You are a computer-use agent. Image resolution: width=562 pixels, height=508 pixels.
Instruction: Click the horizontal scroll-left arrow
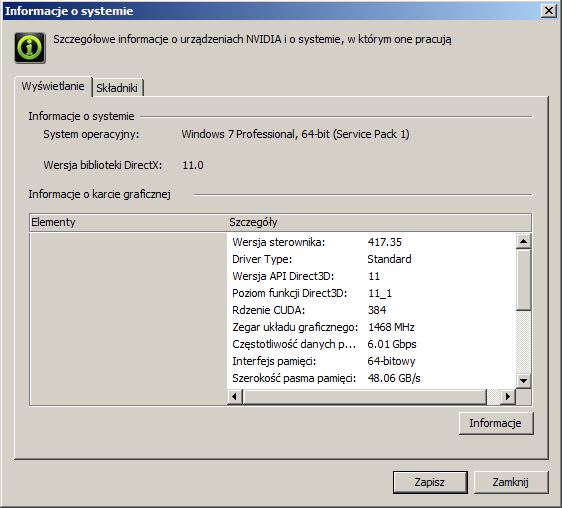click(235, 397)
